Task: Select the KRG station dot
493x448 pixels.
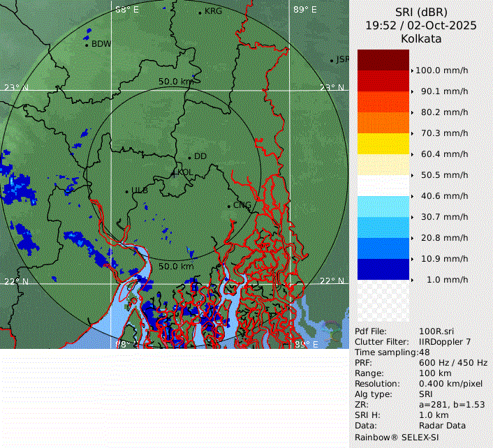Action: click(x=200, y=13)
